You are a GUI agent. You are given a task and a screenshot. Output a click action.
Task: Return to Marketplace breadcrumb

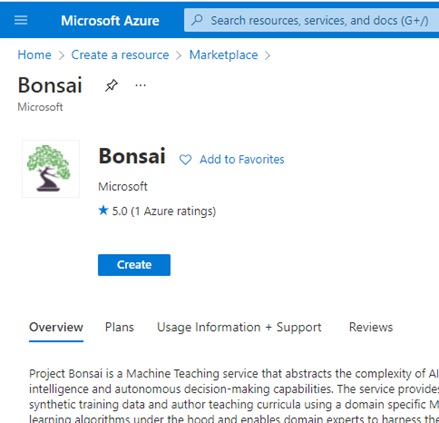click(224, 55)
